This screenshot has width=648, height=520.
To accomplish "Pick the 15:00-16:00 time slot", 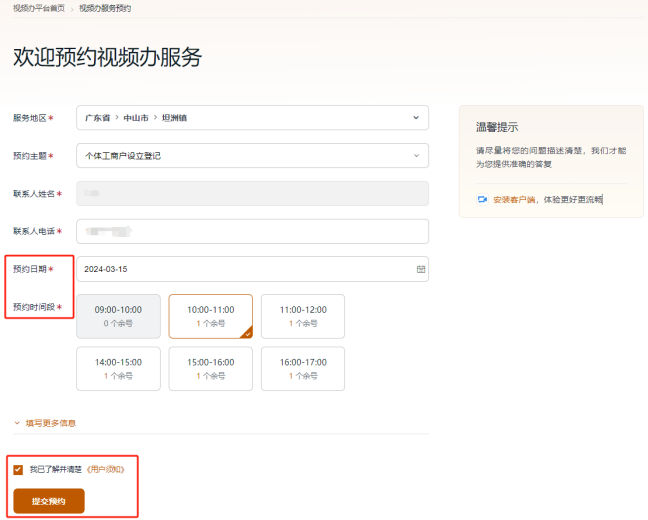I will tap(211, 369).
